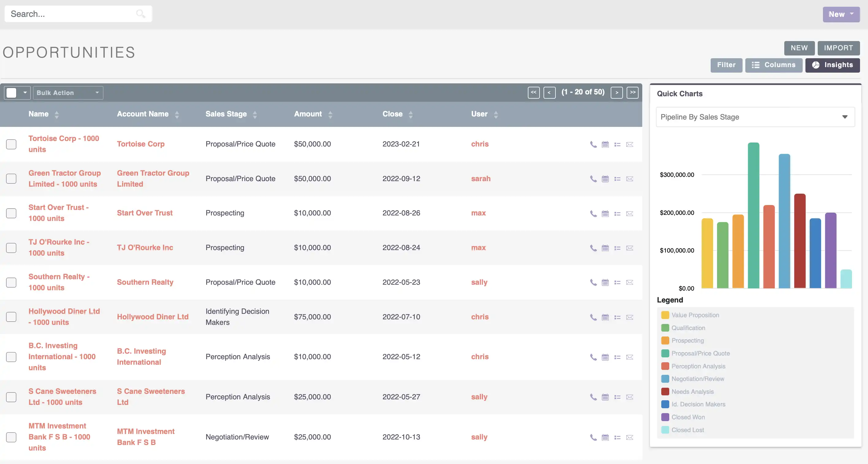Click the calendar icon for Tortoise Corp row
Image resolution: width=868 pixels, height=464 pixels.
pyautogui.click(x=605, y=144)
